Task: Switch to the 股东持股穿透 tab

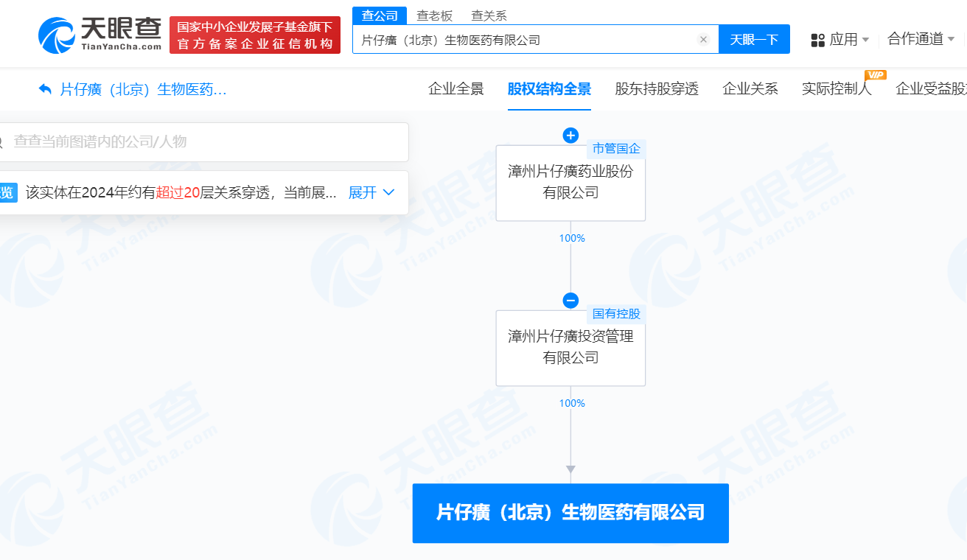Action: tap(657, 89)
